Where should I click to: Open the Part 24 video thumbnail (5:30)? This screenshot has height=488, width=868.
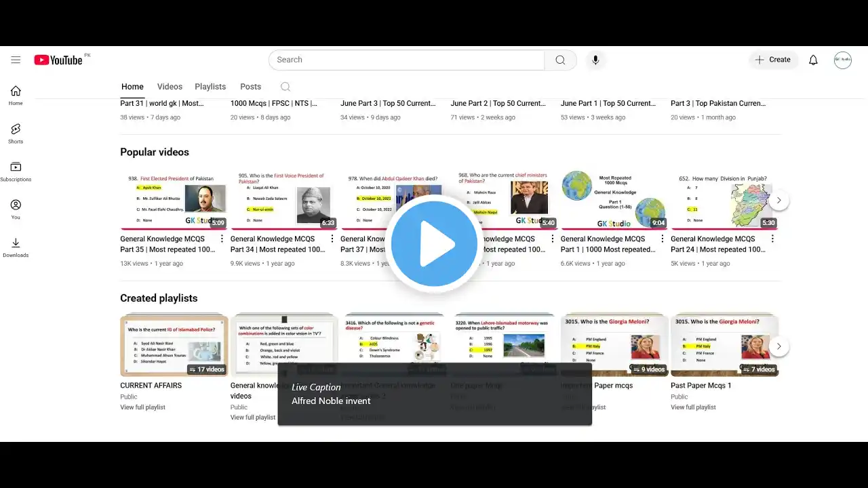(724, 200)
